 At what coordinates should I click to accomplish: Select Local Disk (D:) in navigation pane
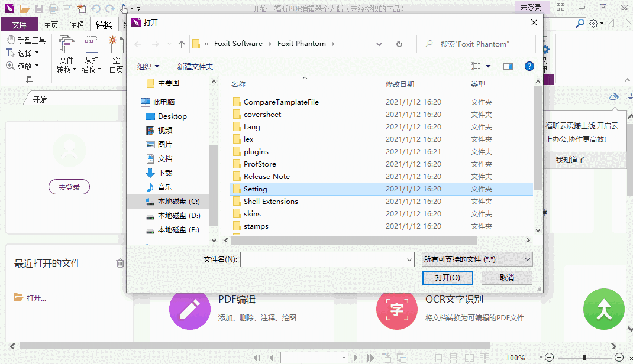(179, 216)
